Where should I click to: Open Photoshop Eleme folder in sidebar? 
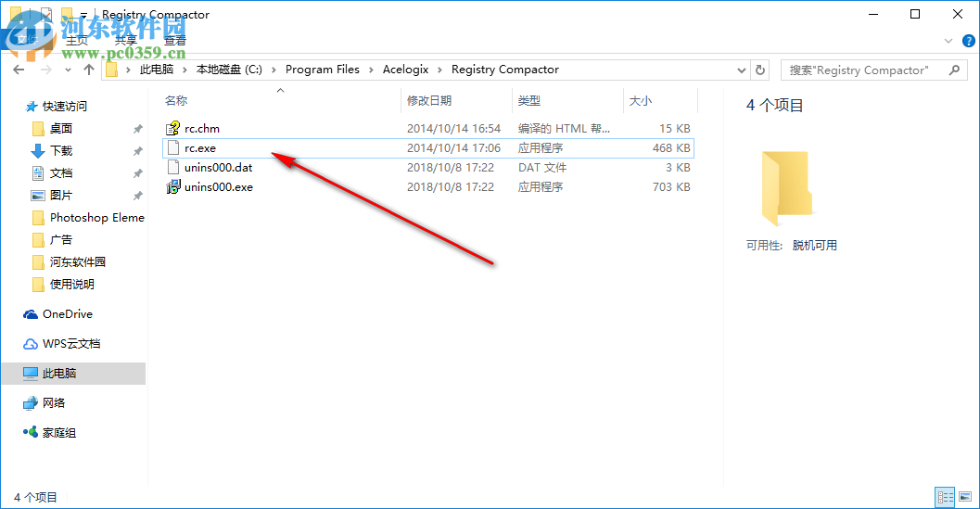(x=88, y=218)
